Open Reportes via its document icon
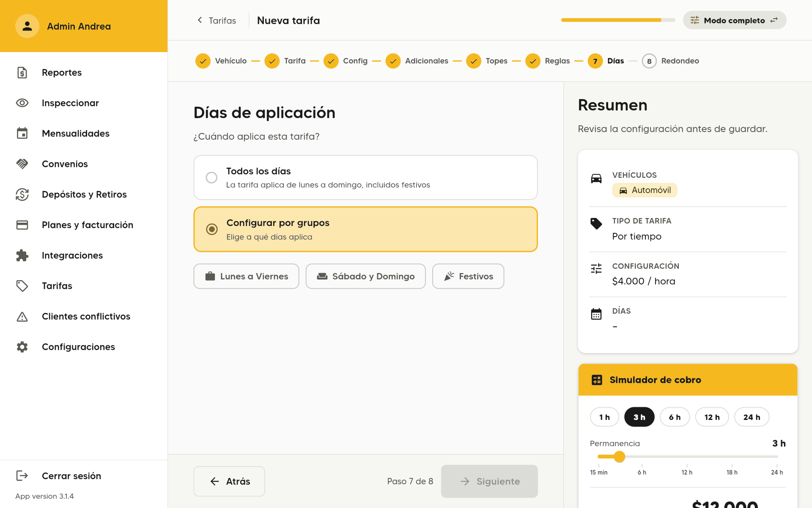This screenshot has height=508, width=812. point(22,72)
